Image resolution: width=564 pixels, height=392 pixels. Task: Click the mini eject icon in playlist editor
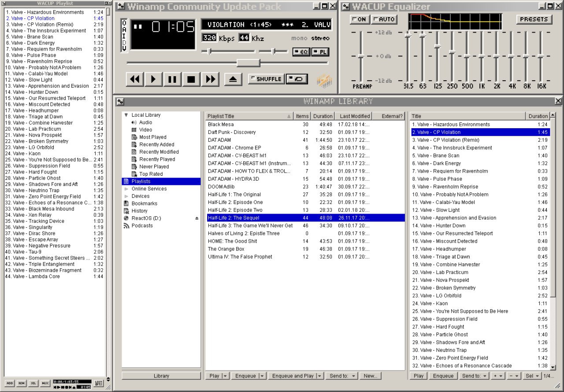pos(74,387)
